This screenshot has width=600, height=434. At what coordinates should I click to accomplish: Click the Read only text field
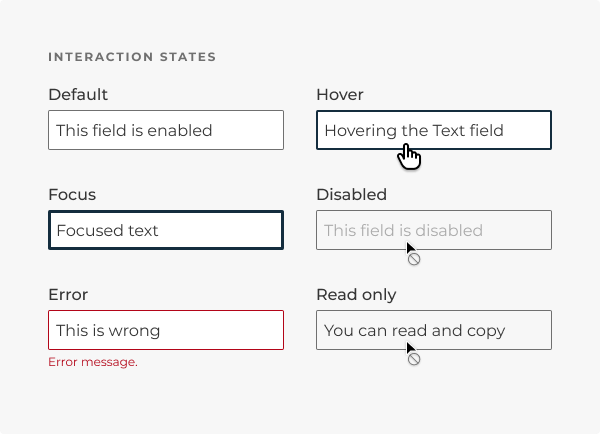click(x=434, y=330)
